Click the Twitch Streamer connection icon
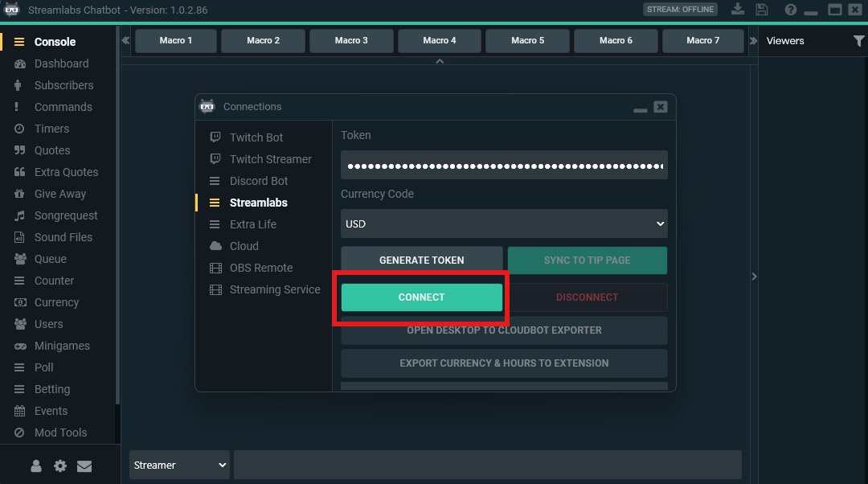Screen dimensions: 868x484 (x=215, y=159)
